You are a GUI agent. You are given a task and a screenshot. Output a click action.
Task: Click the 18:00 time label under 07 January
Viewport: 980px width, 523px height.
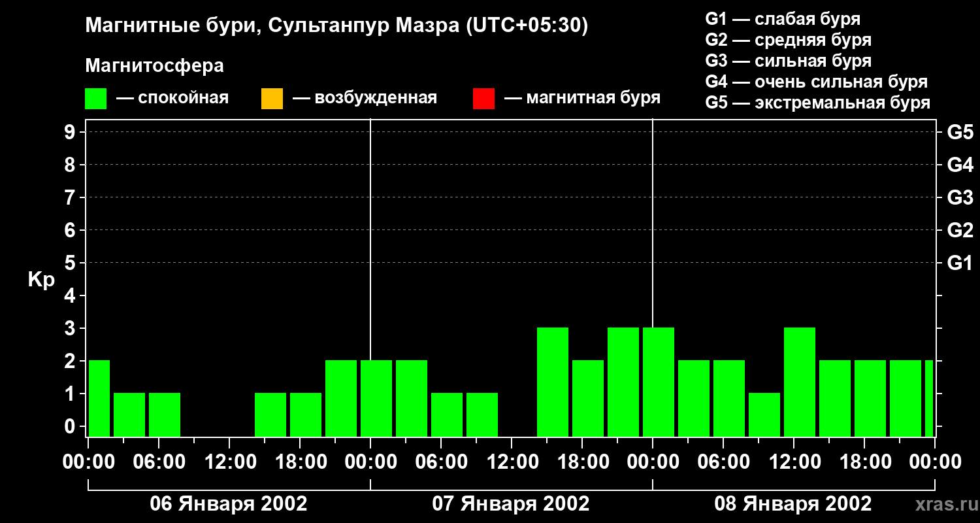click(x=582, y=462)
